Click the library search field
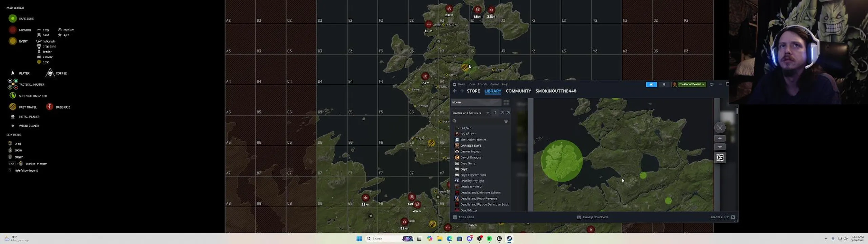 (477, 121)
